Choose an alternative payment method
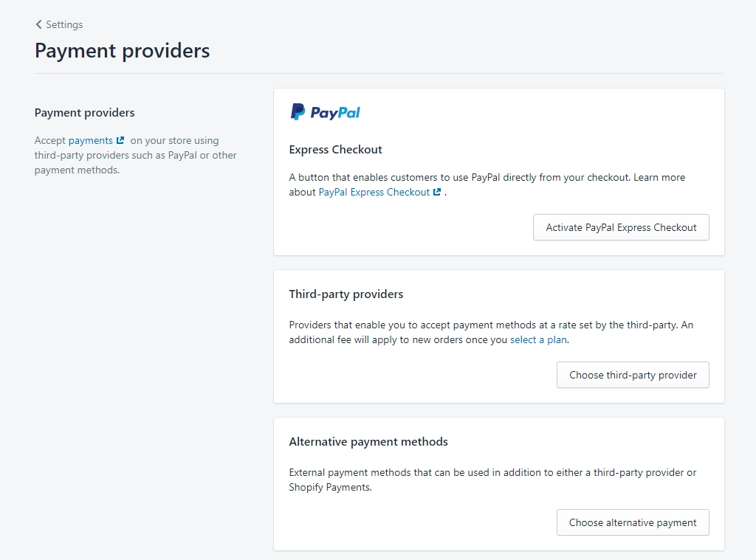Viewport: 756px width, 560px height. pyautogui.click(x=632, y=522)
